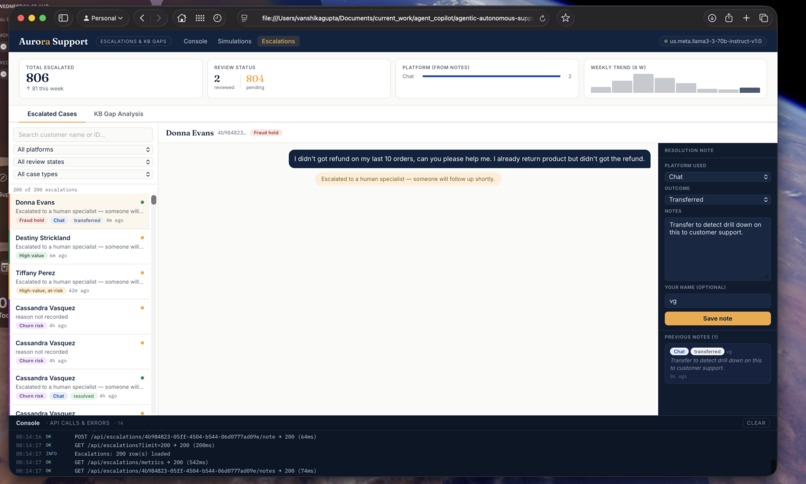This screenshot has width=806, height=484.
Task: Click the escalation list scrollbar thumb
Action: [154, 200]
